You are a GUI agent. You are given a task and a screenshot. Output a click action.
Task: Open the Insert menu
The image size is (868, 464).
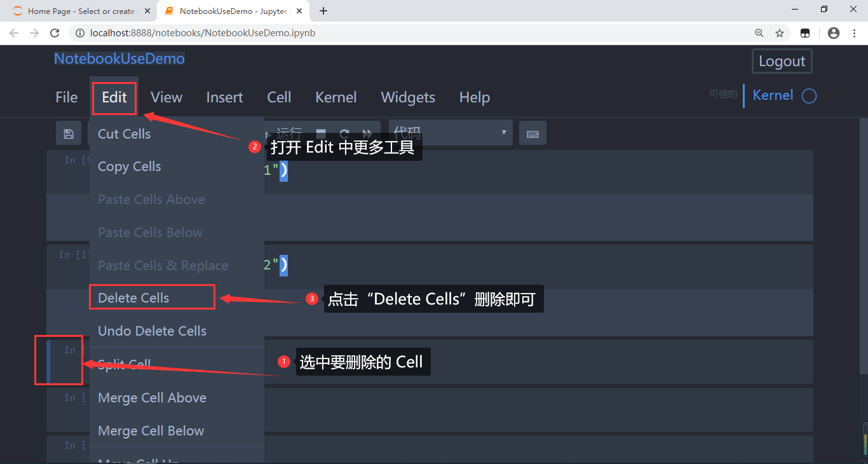pos(224,97)
